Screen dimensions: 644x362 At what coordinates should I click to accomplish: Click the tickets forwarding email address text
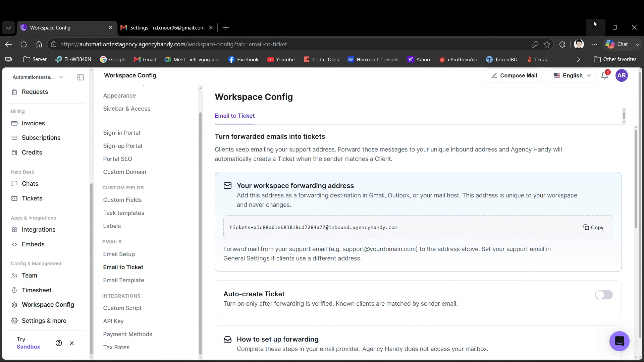tap(313, 227)
